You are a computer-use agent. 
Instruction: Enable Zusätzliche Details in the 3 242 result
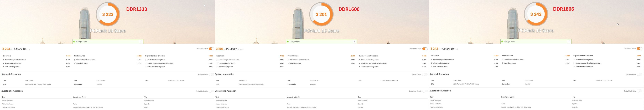(x=639, y=91)
